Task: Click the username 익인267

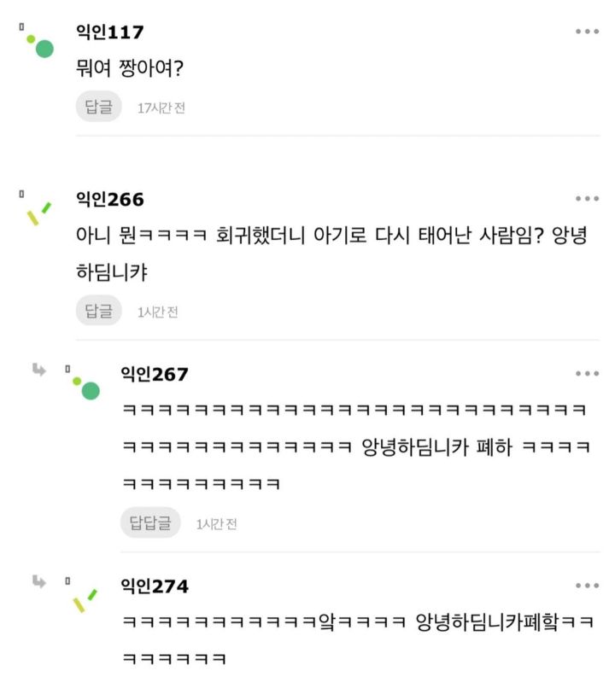Action: [x=155, y=374]
